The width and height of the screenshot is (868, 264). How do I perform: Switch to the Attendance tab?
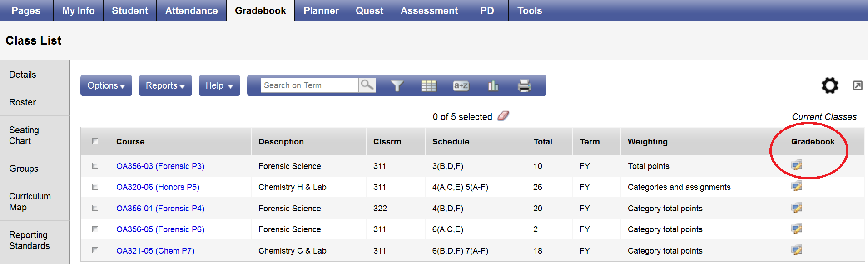click(191, 10)
